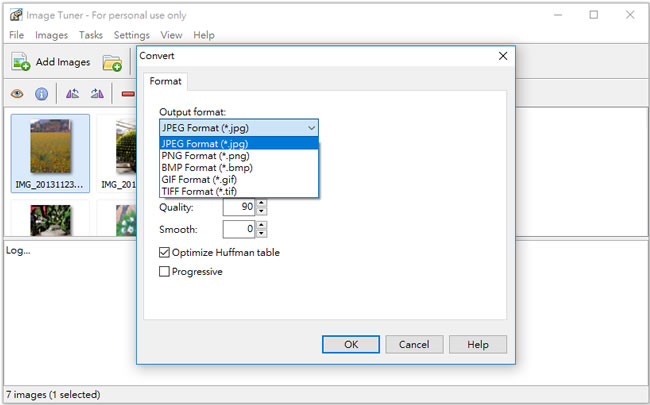Close the Convert dialog with X
The image size is (650, 405).
[503, 56]
